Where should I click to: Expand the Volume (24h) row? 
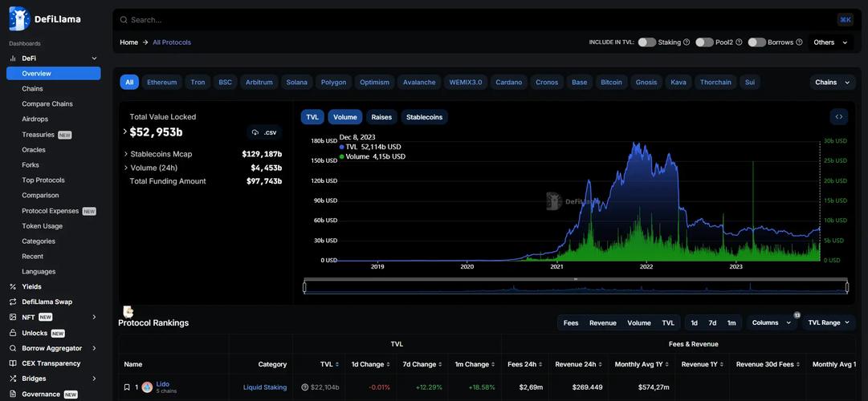(125, 168)
